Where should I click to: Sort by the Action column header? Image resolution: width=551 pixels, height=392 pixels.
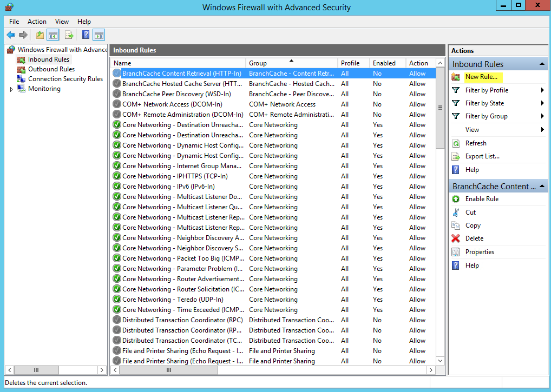click(x=420, y=63)
